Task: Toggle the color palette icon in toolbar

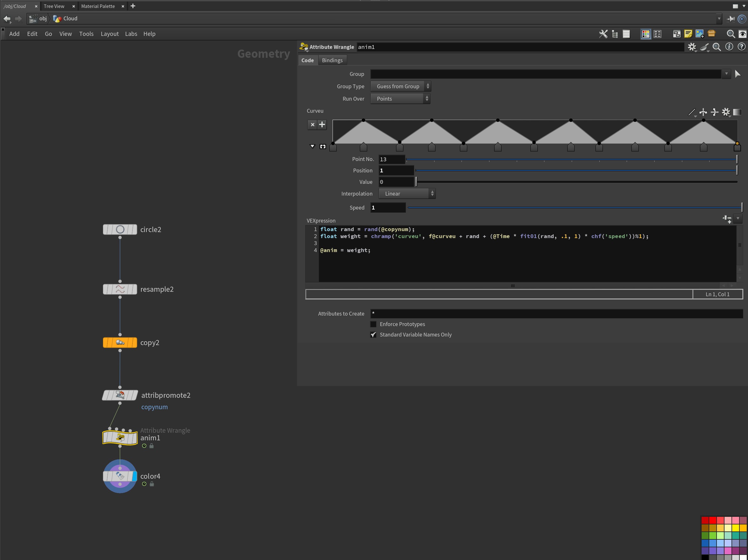Action: coord(645,34)
